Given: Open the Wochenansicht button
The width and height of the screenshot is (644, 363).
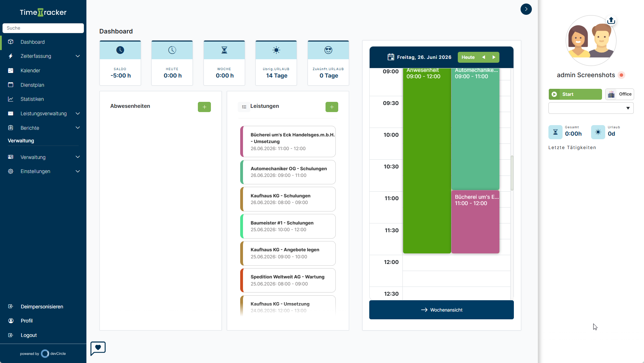Looking at the screenshot, I should pos(442,310).
